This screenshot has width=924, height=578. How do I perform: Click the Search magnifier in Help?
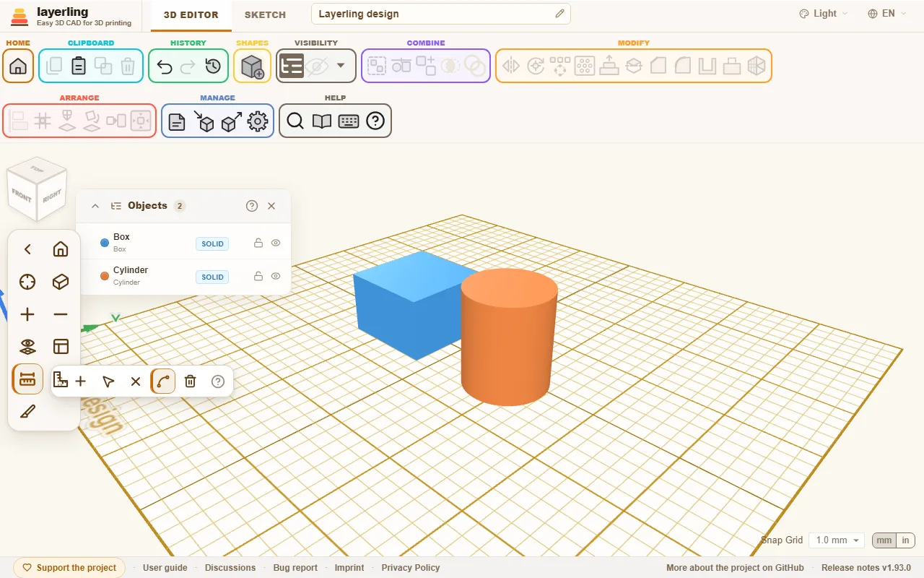pyautogui.click(x=295, y=121)
